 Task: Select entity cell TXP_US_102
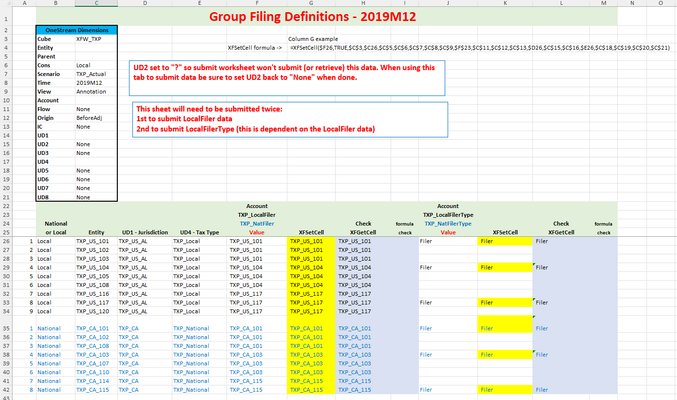click(x=96, y=250)
